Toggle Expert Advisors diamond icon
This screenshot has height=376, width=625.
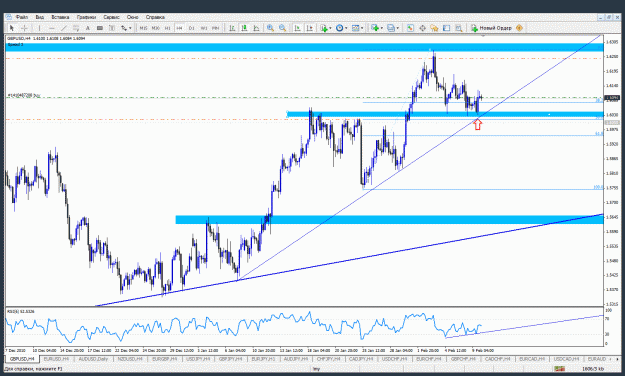pyautogui.click(x=519, y=28)
